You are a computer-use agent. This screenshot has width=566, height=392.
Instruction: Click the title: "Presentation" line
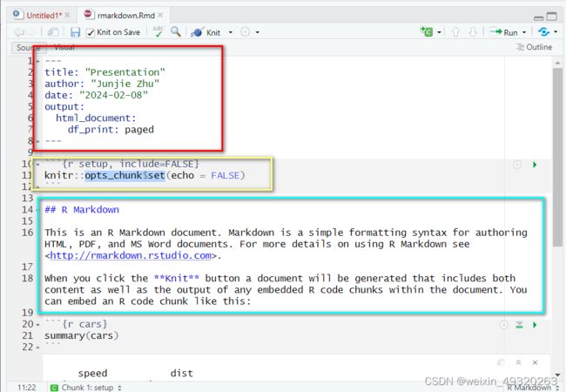(x=104, y=72)
